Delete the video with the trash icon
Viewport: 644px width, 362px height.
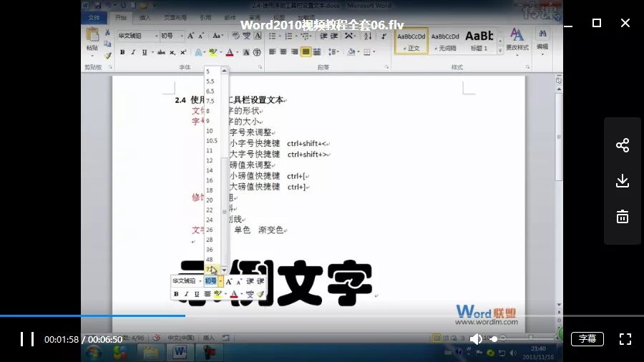622,216
